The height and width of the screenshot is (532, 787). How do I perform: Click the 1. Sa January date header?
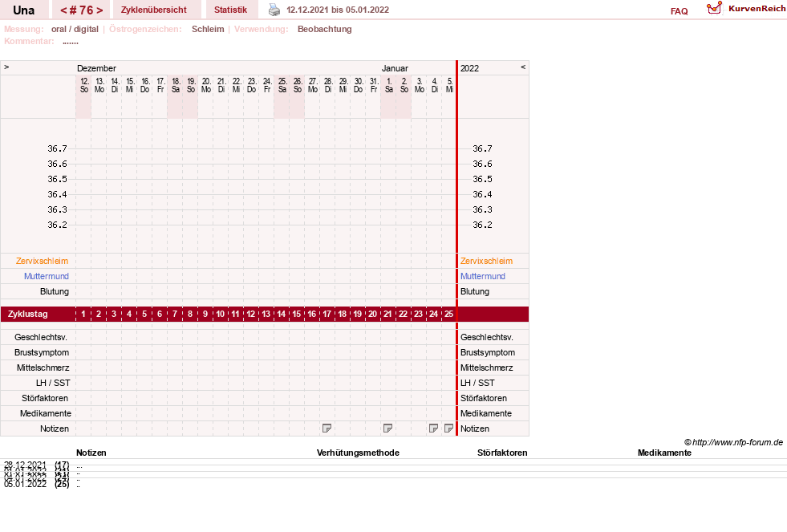388,85
